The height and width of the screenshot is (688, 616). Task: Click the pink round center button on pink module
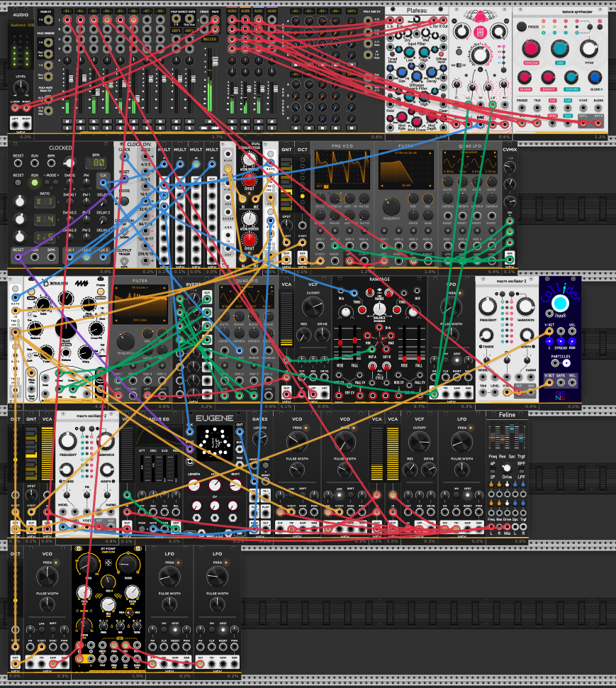click(480, 32)
